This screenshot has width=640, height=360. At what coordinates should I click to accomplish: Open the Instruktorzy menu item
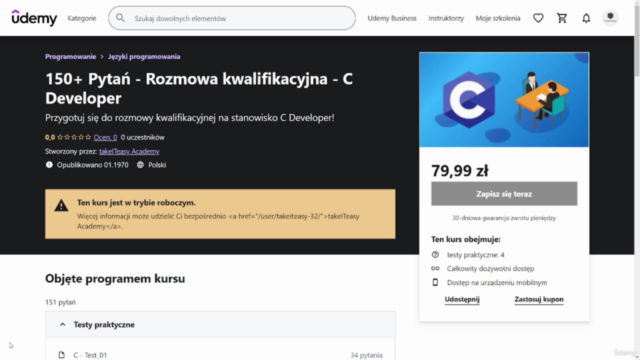click(x=446, y=18)
